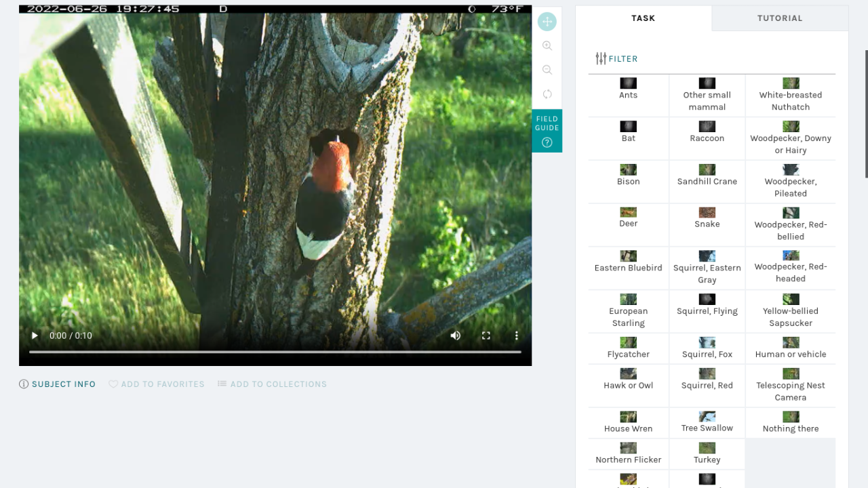Viewport: 868px width, 488px height.
Task: Play the trail camera video
Action: 35,335
